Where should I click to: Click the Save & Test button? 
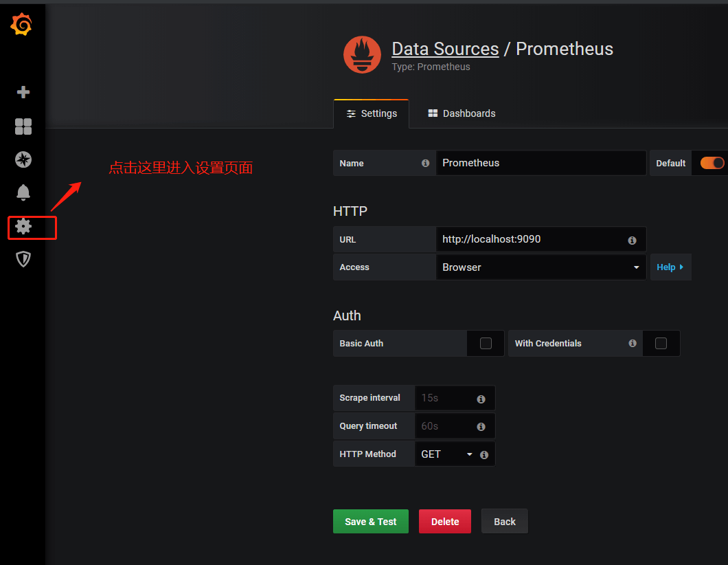pos(370,521)
